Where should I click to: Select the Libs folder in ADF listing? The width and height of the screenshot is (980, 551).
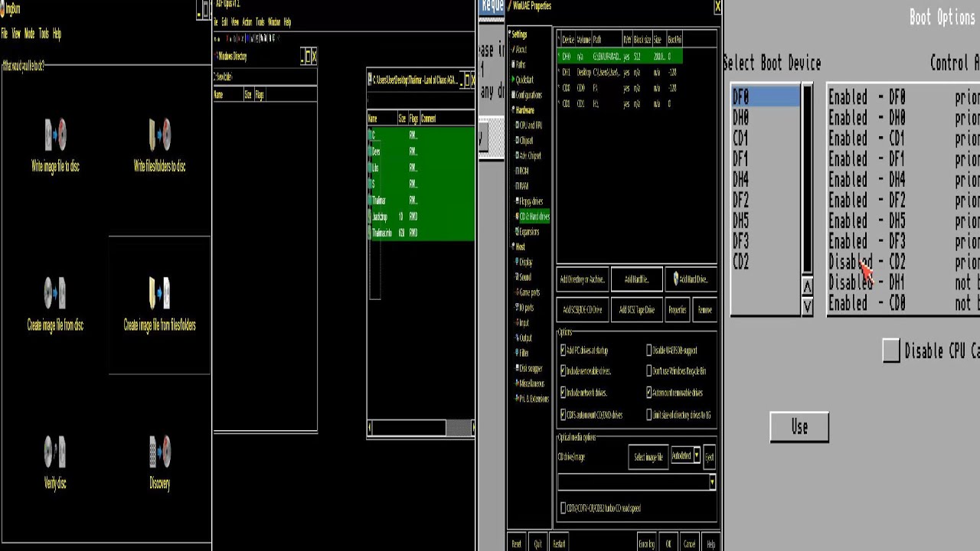point(421,168)
